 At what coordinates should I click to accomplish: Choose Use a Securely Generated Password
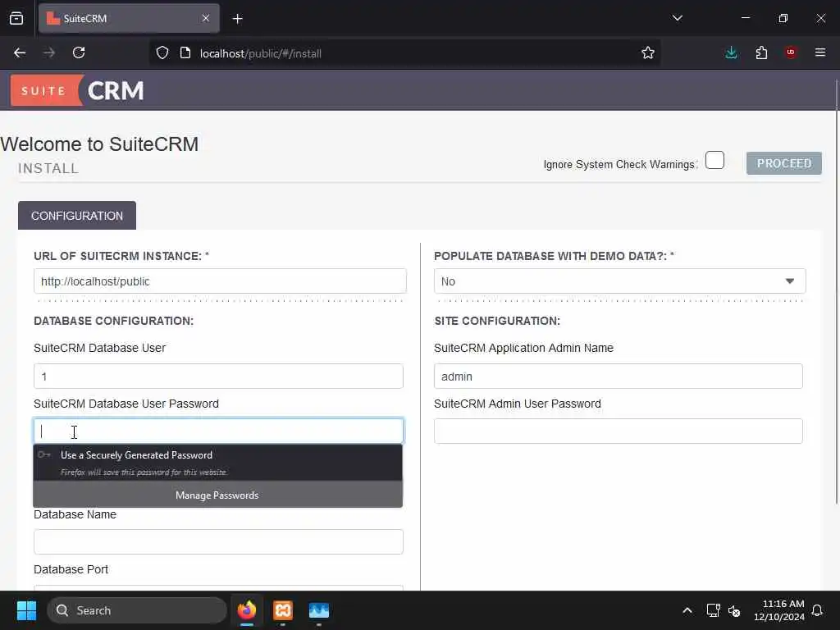tap(218, 463)
